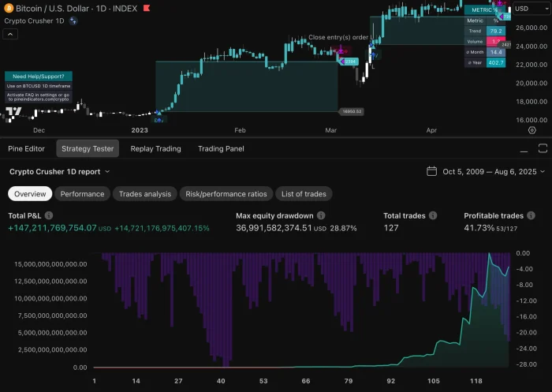Open chart settings gear icon
Screen dimensions: 552x392
coord(531,130)
